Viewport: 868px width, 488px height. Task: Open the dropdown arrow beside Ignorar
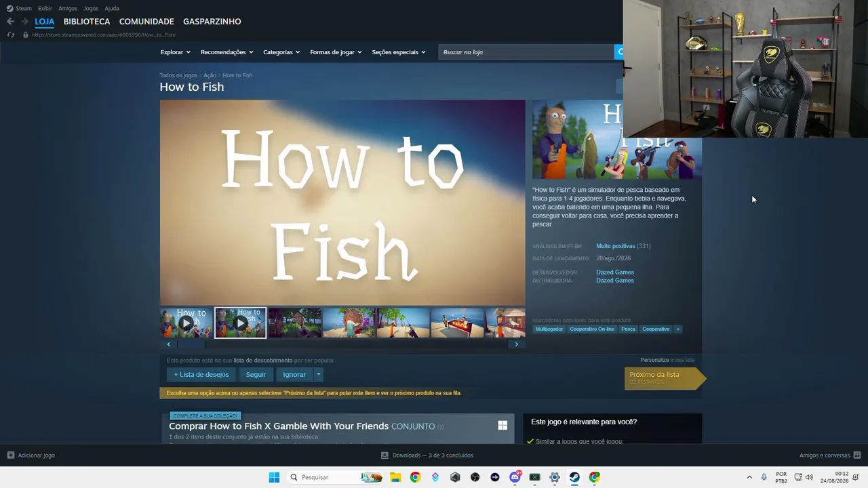[x=318, y=375]
